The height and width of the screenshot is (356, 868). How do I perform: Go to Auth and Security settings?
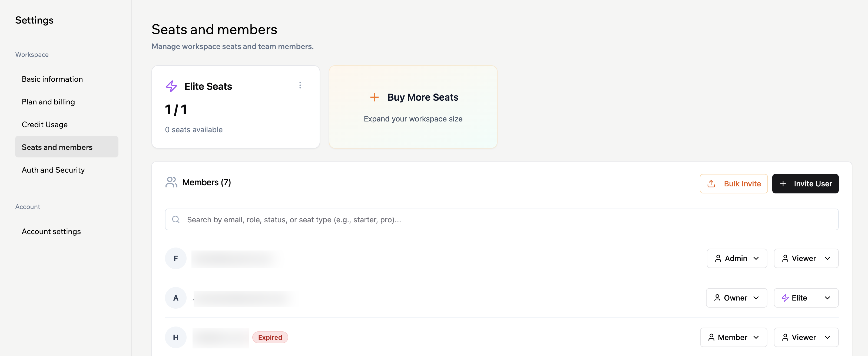(x=53, y=170)
